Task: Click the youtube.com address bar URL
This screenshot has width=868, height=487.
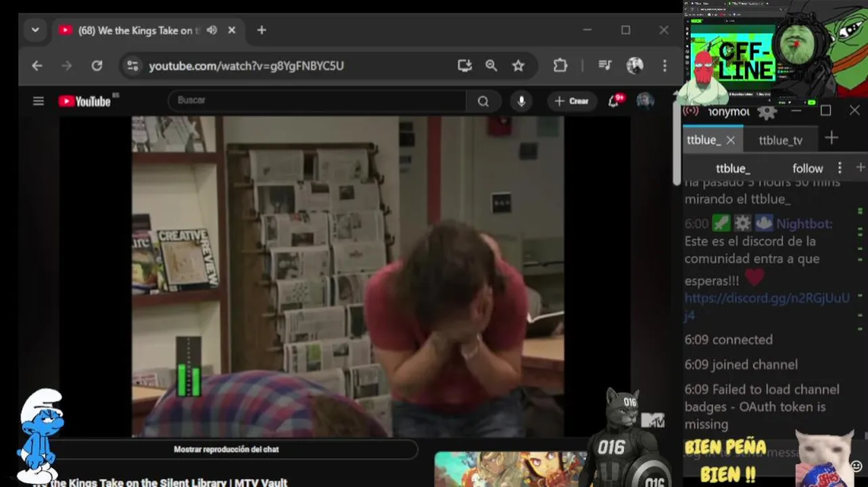Action: tap(246, 66)
